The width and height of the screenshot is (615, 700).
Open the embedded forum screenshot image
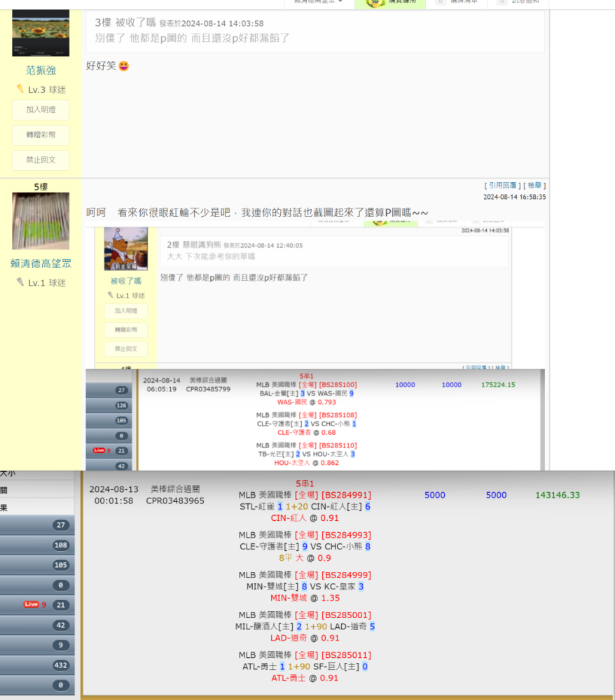click(315, 294)
